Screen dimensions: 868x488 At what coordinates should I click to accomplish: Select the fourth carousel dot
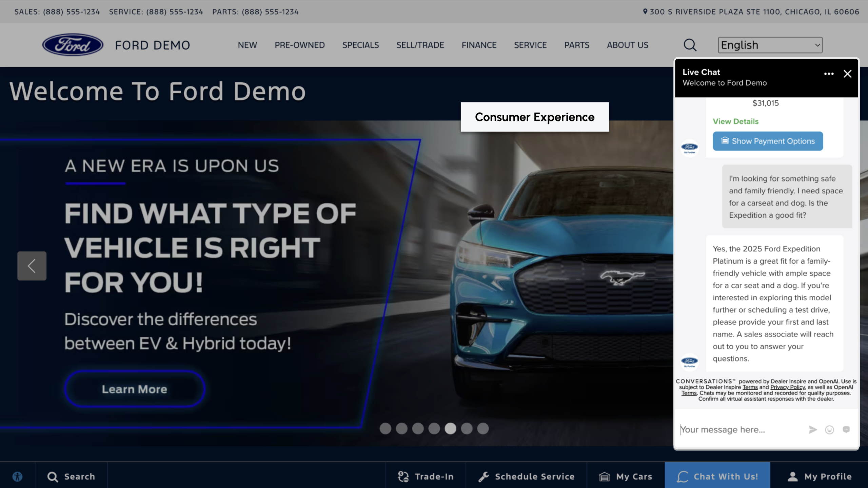(434, 429)
